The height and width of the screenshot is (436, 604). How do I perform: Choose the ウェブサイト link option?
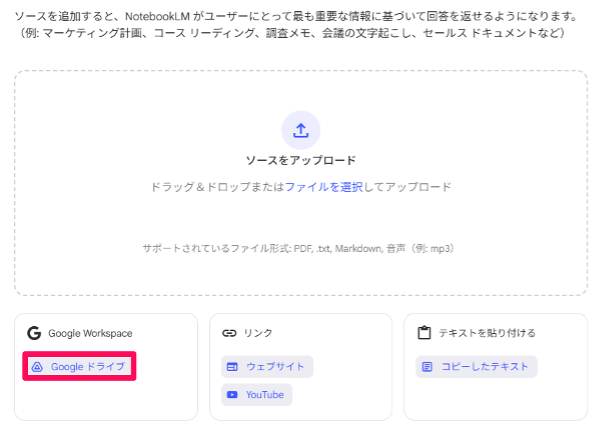point(267,367)
